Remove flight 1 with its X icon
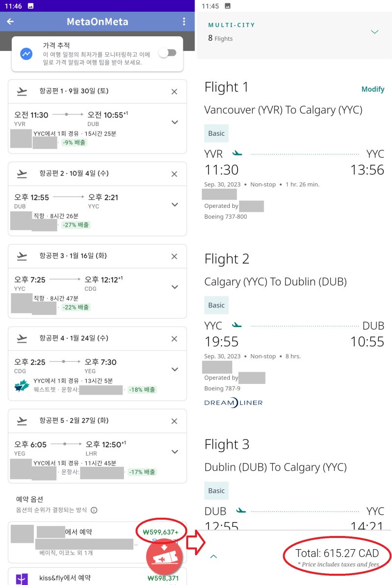392x585 pixels. 174,92
